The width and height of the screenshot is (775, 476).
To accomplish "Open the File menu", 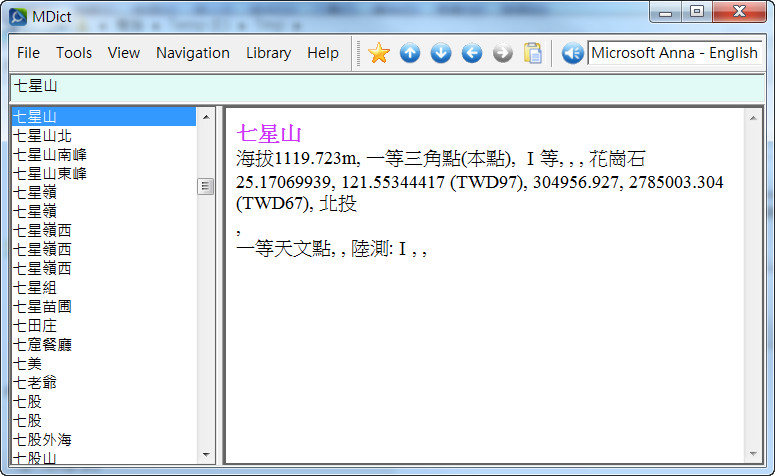I will [x=28, y=53].
